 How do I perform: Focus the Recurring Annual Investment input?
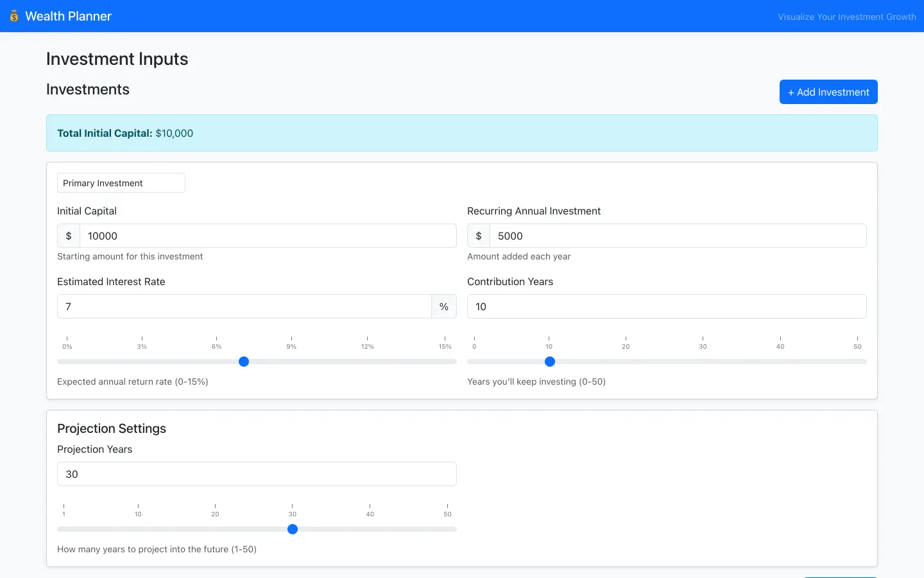678,236
